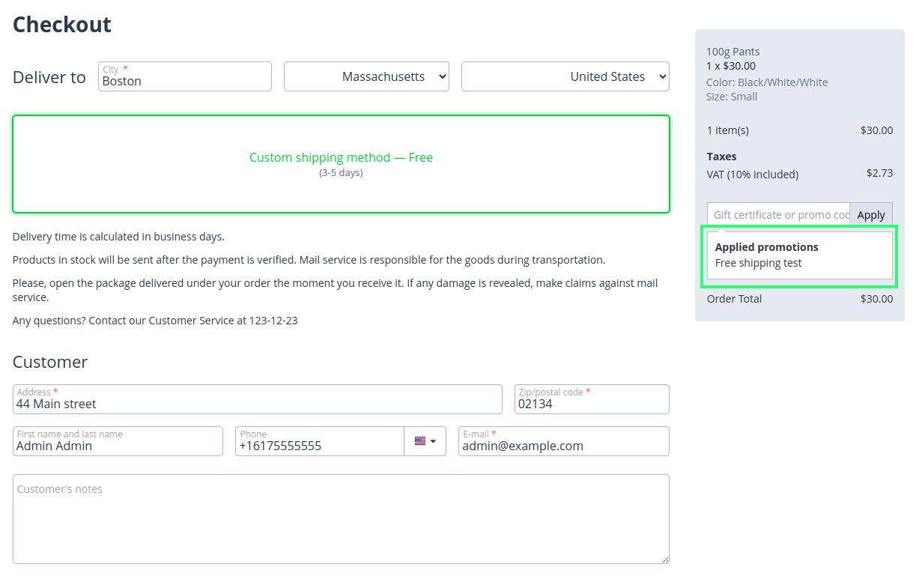Click the Customer section heading
The height and width of the screenshot is (588, 919).
[x=50, y=362]
